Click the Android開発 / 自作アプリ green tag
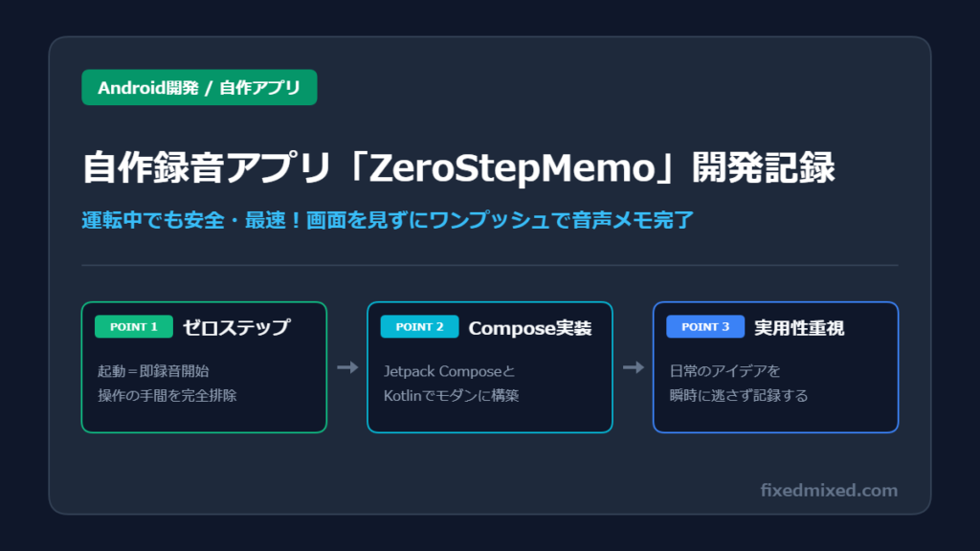 click(x=199, y=87)
